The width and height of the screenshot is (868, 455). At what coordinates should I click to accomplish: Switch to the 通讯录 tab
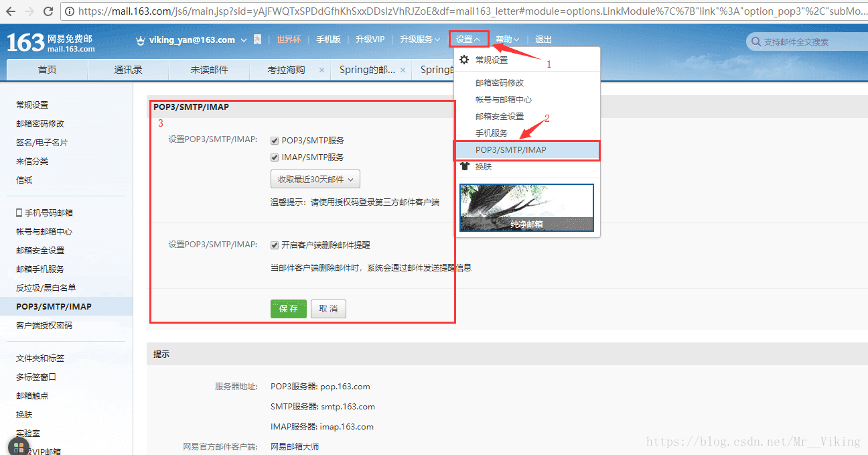128,70
